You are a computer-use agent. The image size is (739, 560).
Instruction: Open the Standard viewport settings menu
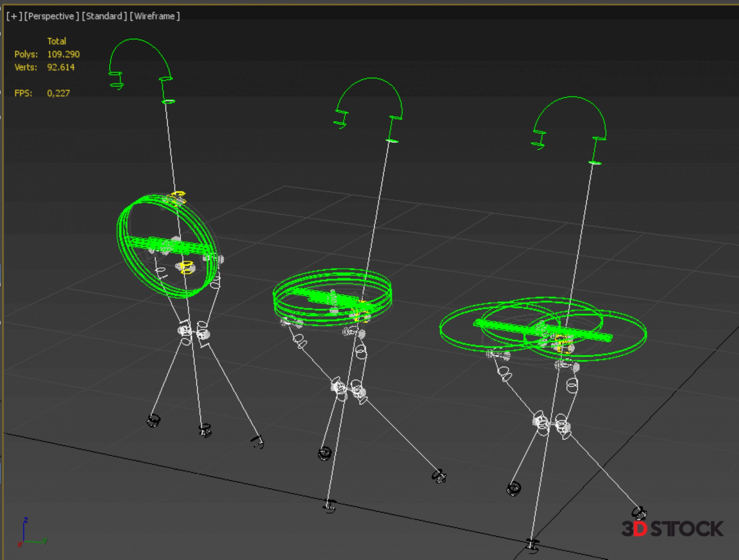104,16
